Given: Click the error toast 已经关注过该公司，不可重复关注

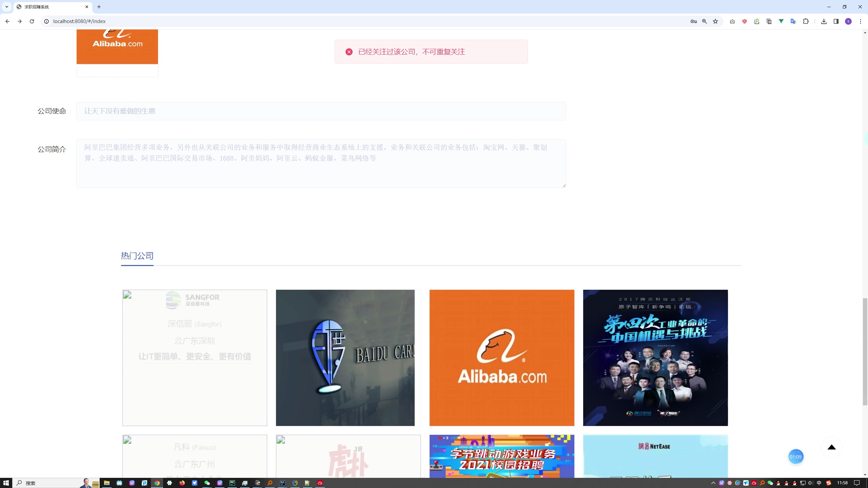Looking at the screenshot, I should click(431, 52).
